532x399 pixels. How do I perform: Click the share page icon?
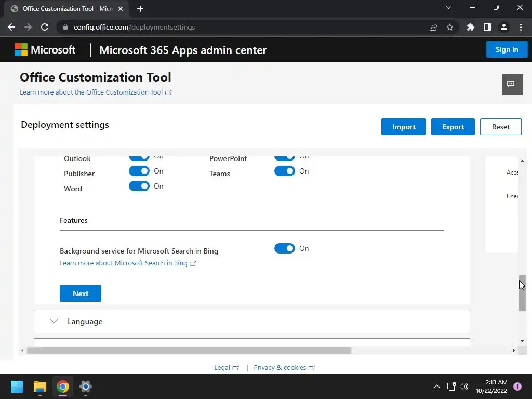433,28
